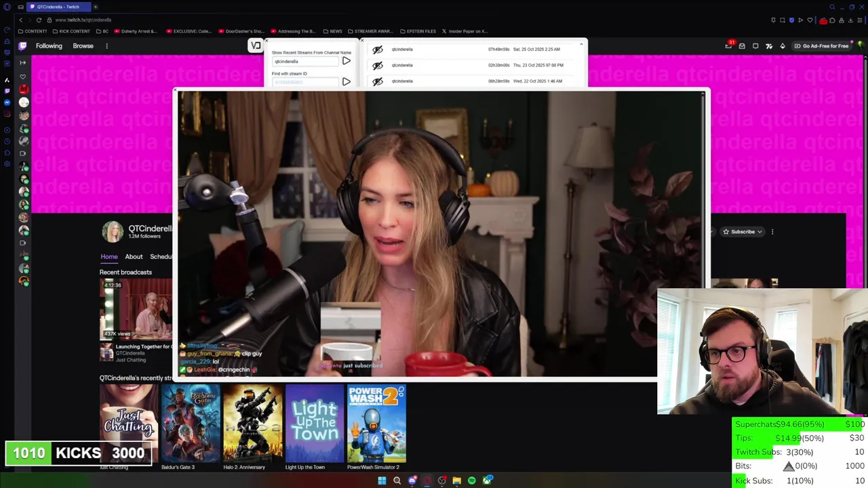Screen dimensions: 868x488
Task: Open Spotify from the taskbar
Action: click(x=472, y=481)
